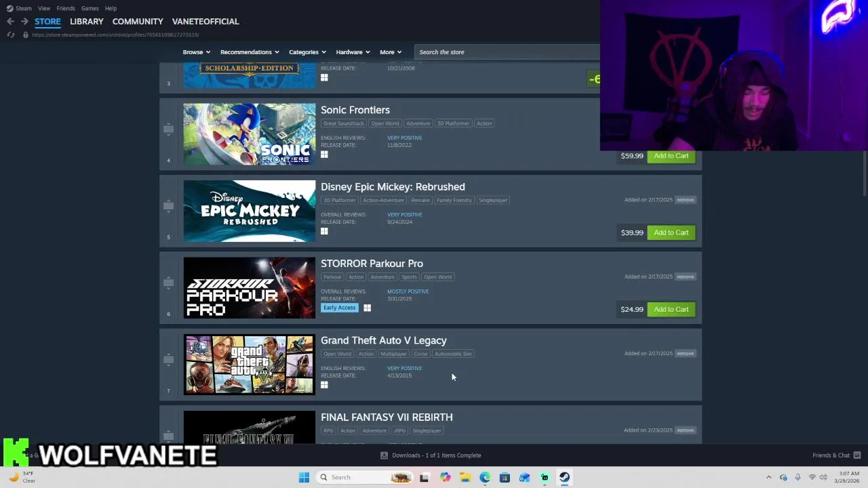This screenshot has width=868, height=488.
Task: Open Downloads status at bottom bar
Action: click(x=431, y=455)
